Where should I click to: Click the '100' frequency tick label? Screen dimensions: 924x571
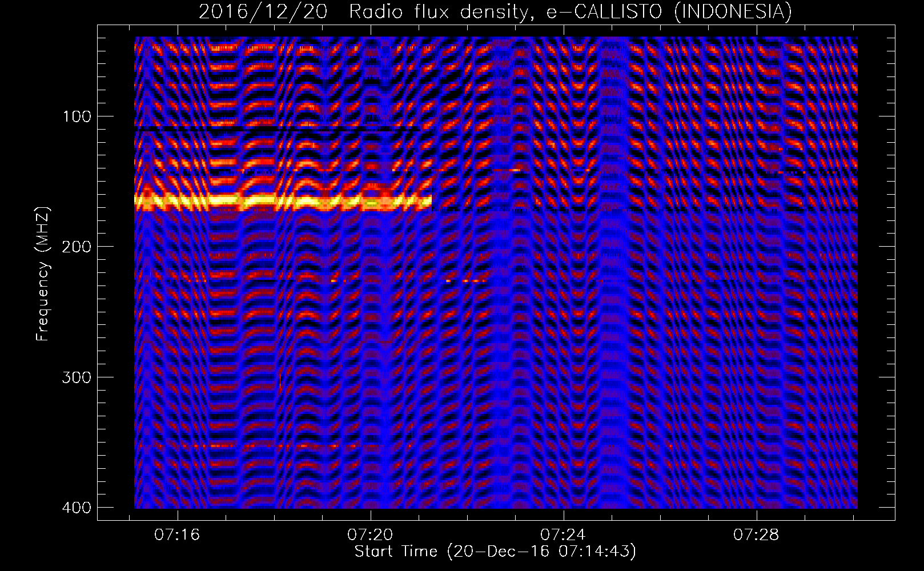point(77,117)
